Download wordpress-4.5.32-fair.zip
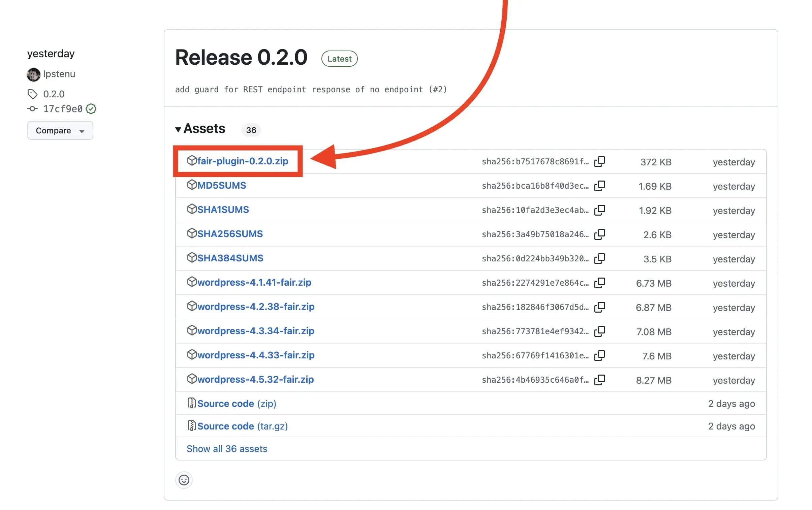The height and width of the screenshot is (510, 812). click(256, 380)
